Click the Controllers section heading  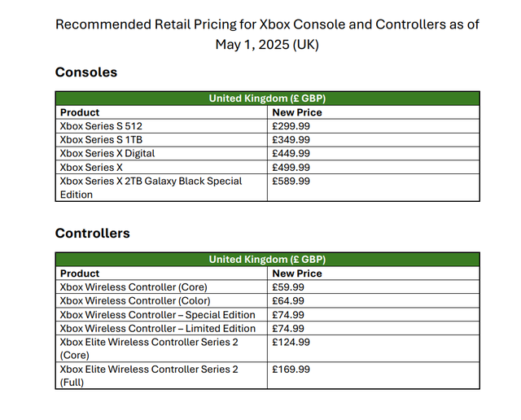pos(92,234)
